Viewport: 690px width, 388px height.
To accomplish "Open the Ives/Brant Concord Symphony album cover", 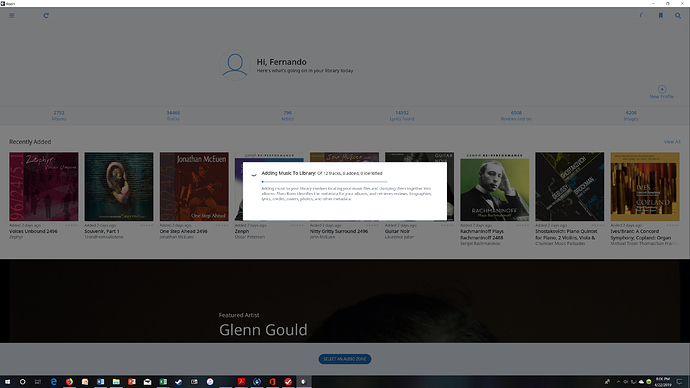I will click(645, 187).
